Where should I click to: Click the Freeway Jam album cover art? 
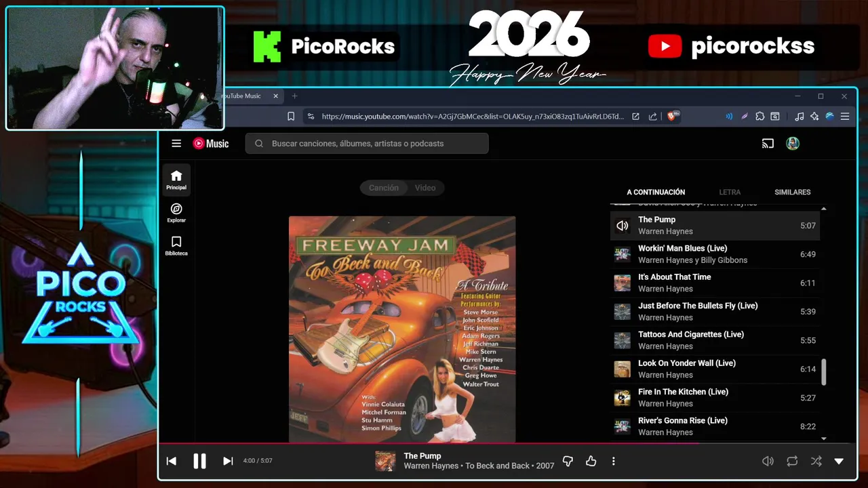tap(402, 329)
